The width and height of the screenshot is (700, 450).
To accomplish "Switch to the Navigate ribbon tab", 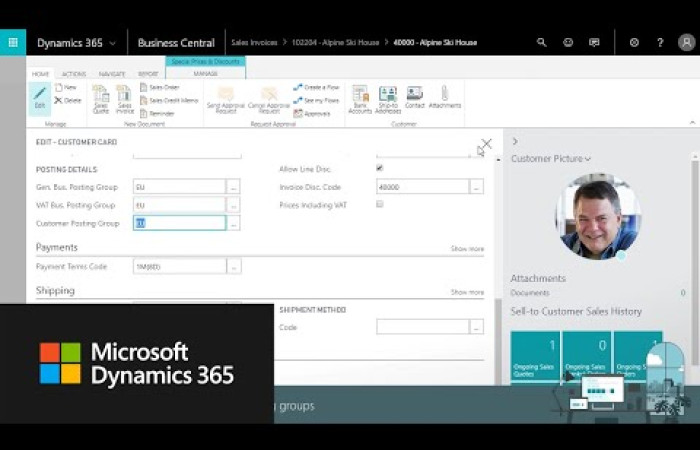I will point(112,74).
